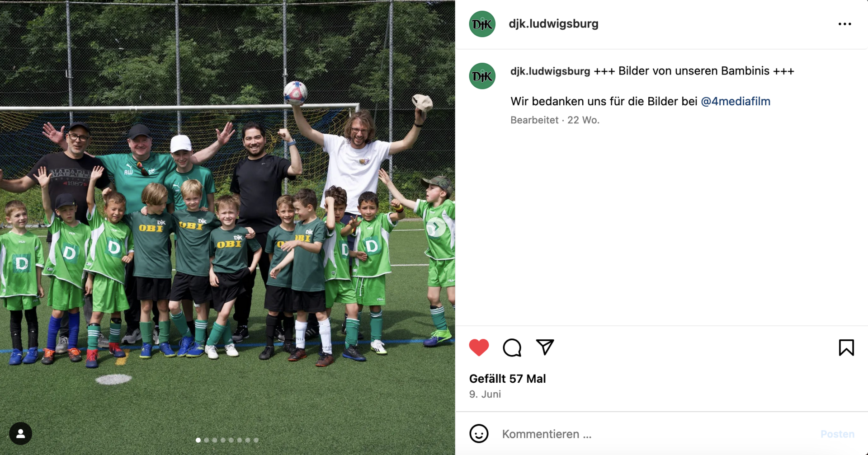The height and width of the screenshot is (455, 868).
Task: Unlike the post with the red heart
Action: pyautogui.click(x=479, y=347)
